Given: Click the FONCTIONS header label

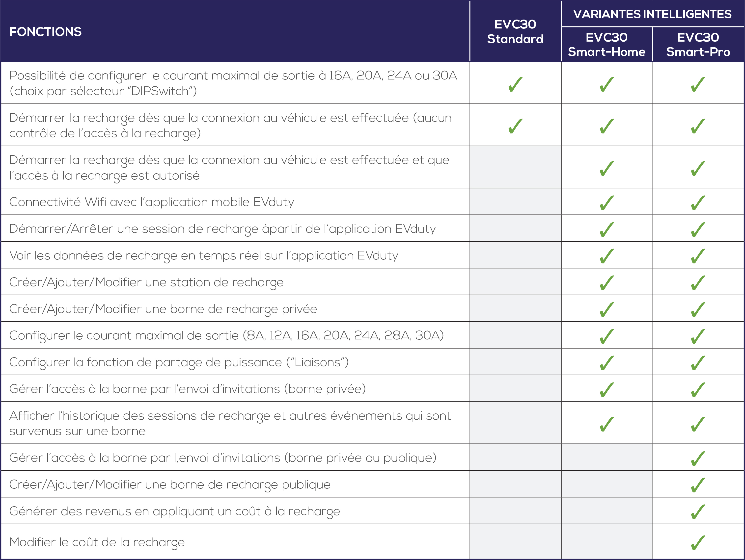Looking at the screenshot, I should click(x=46, y=32).
